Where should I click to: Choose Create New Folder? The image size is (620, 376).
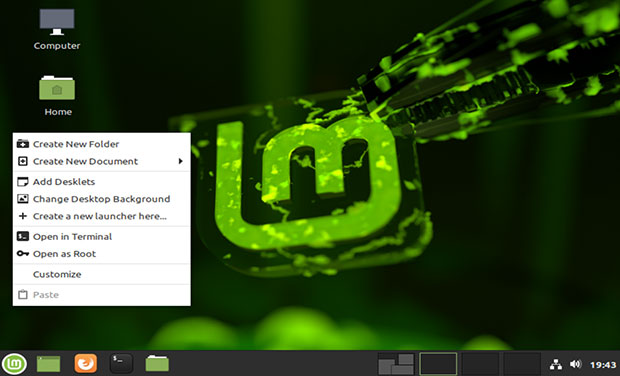pos(102,144)
